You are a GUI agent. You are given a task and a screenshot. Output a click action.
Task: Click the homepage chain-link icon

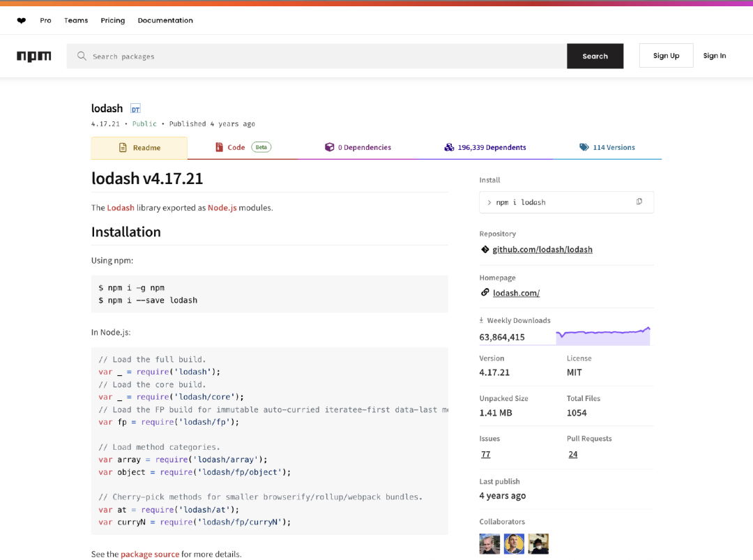pyautogui.click(x=485, y=292)
